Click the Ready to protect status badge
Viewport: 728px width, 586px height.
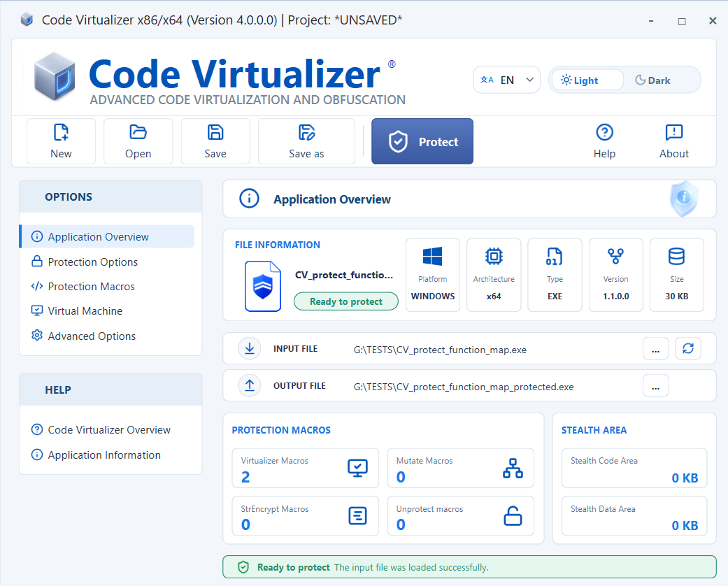point(346,301)
